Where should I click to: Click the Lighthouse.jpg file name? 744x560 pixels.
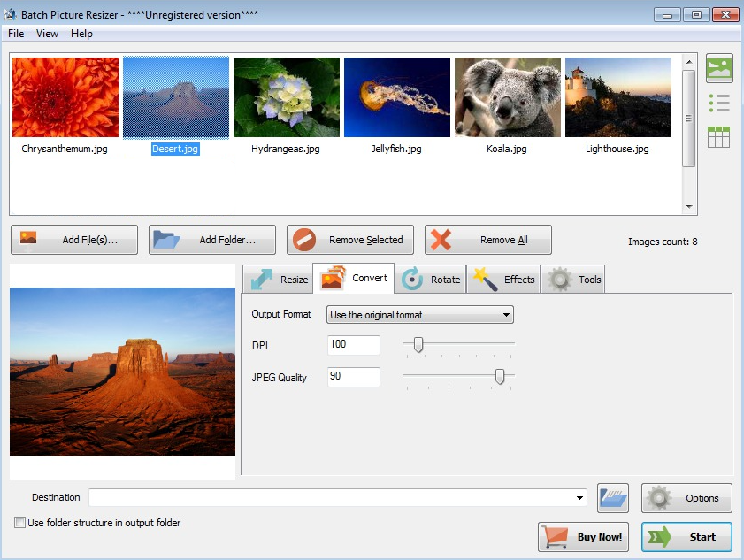617,149
